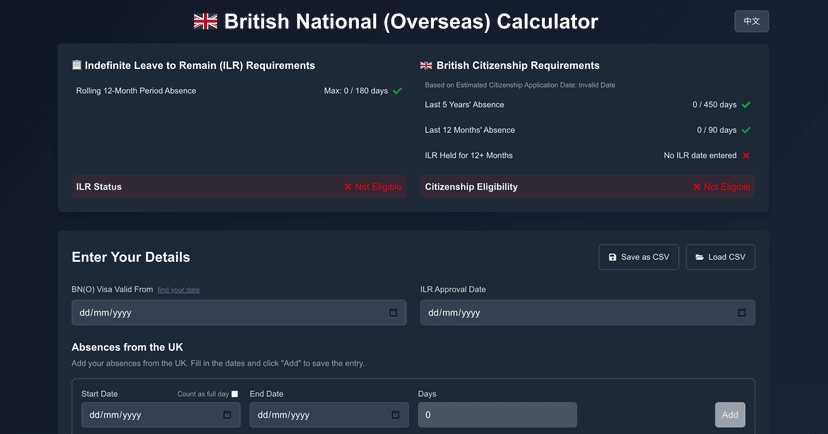Focus the BN(O) Visa Valid From date field
The image size is (828, 434).
[239, 313]
